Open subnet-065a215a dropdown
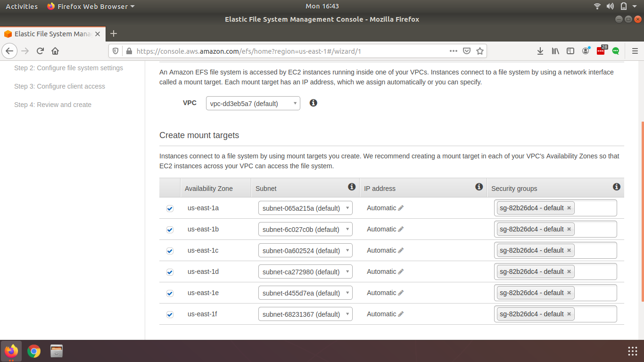 point(305,208)
